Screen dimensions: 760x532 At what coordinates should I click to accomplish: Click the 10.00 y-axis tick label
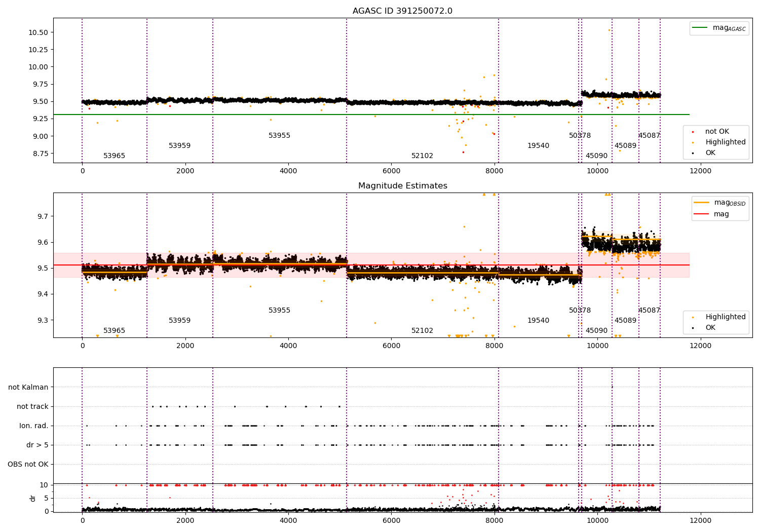tap(38, 67)
